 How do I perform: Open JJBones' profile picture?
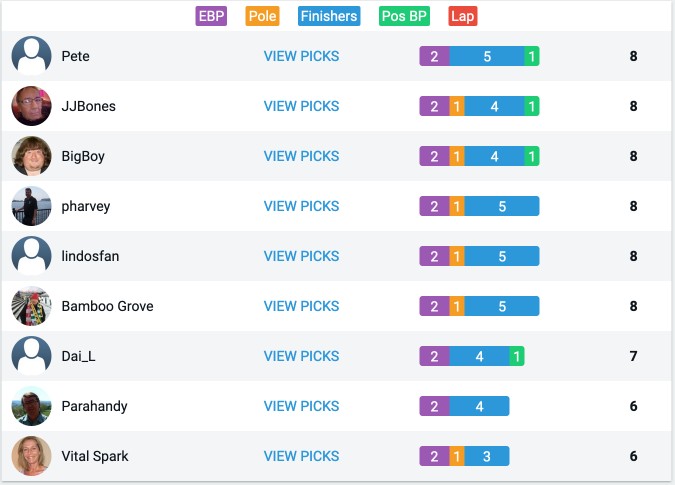31,106
